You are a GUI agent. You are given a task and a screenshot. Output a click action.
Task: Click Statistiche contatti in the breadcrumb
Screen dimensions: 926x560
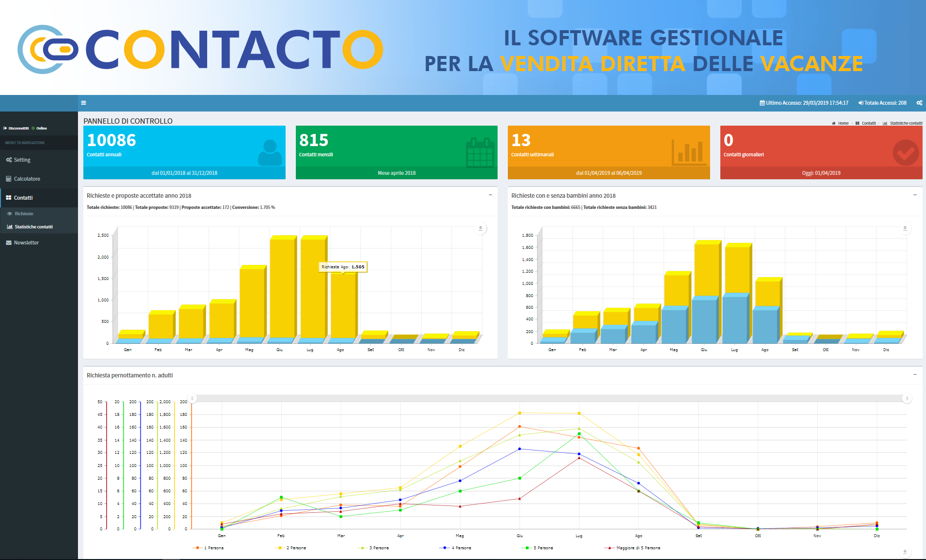point(906,123)
